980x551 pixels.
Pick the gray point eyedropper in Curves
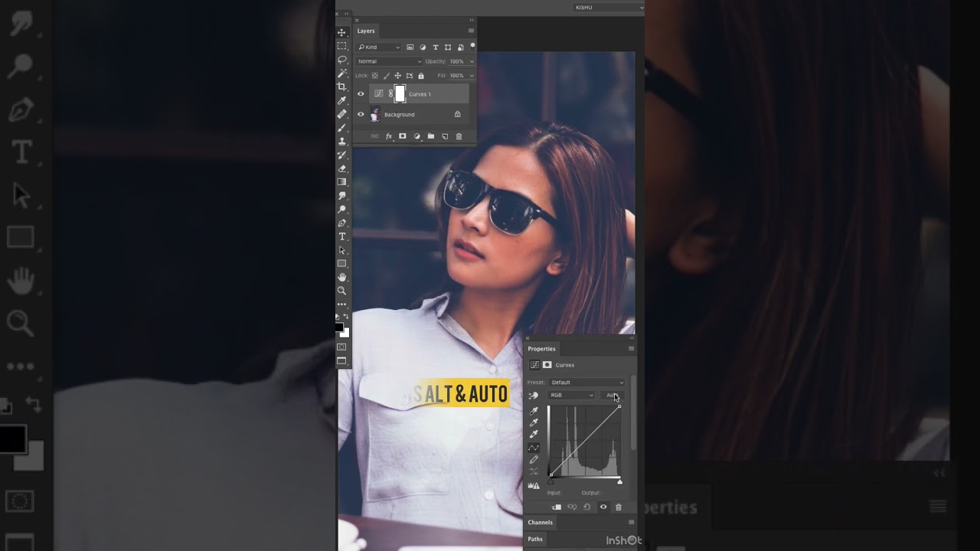534,422
